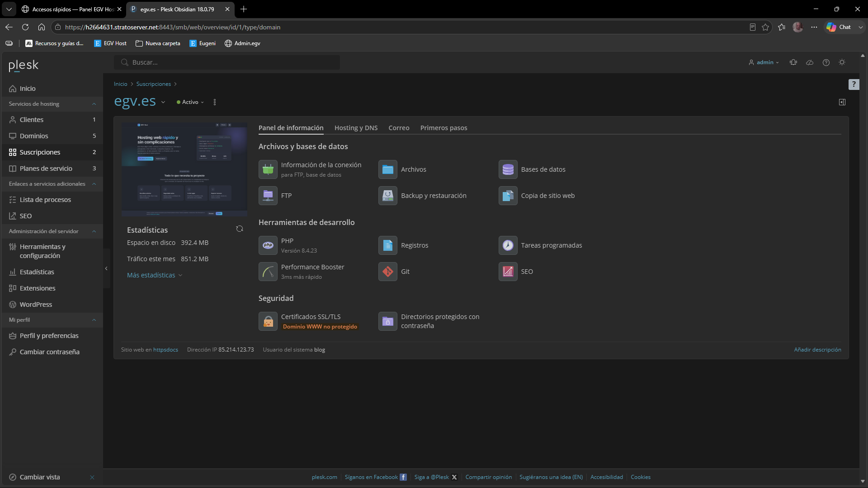The image size is (868, 488).
Task: Click Añadir descripción link
Action: (x=817, y=350)
